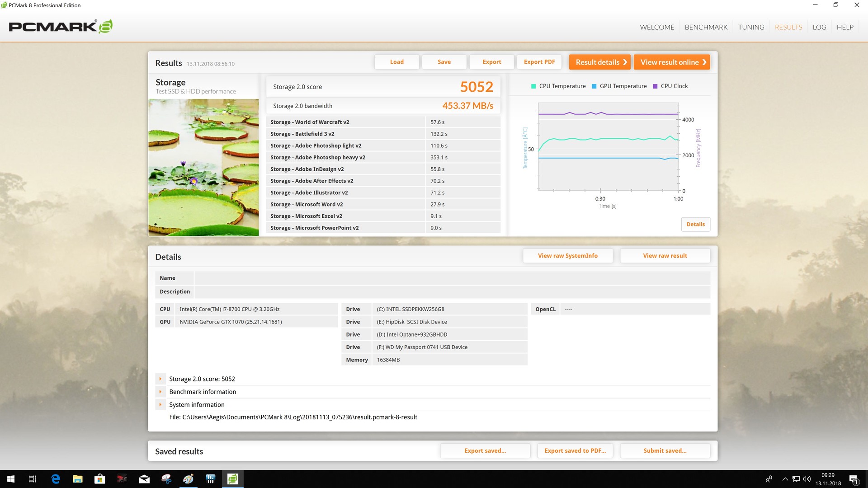Click the GPU Temperature legend swatch
The width and height of the screenshot is (868, 488).
pos(594,86)
